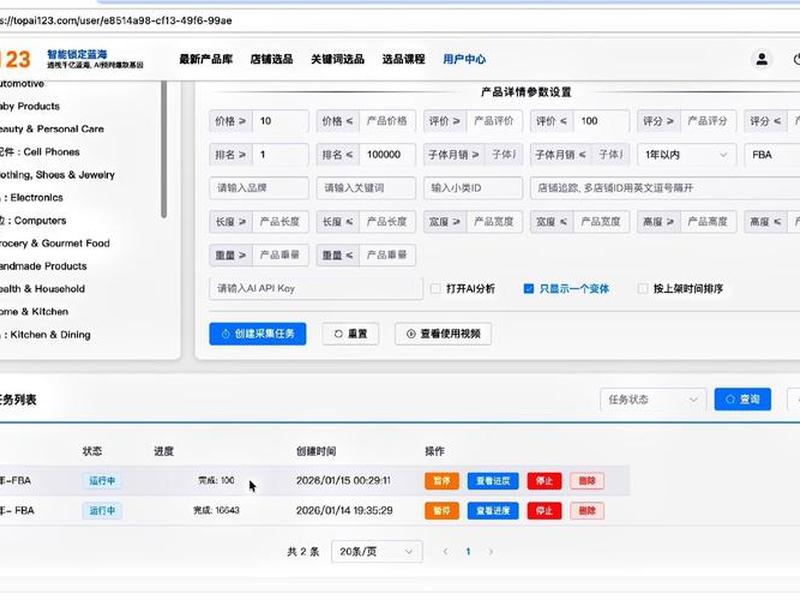Click the 请输入关键词 keyword field
Image resolution: width=800 pixels, height=600 pixels.
[366, 188]
